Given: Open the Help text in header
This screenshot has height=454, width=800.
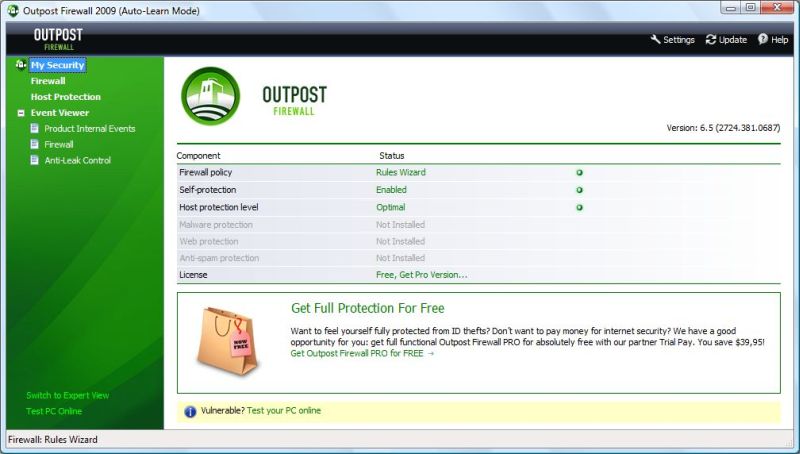Looking at the screenshot, I should tap(780, 40).
